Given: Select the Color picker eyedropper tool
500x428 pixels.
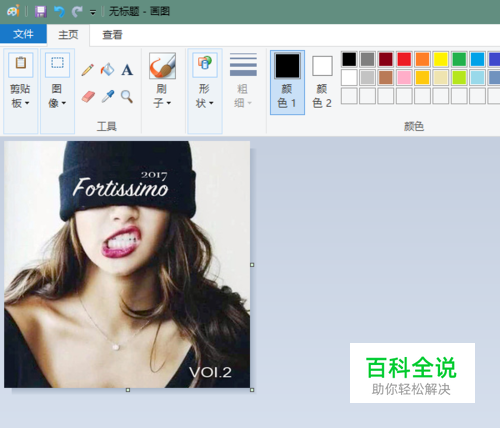Looking at the screenshot, I should (108, 96).
